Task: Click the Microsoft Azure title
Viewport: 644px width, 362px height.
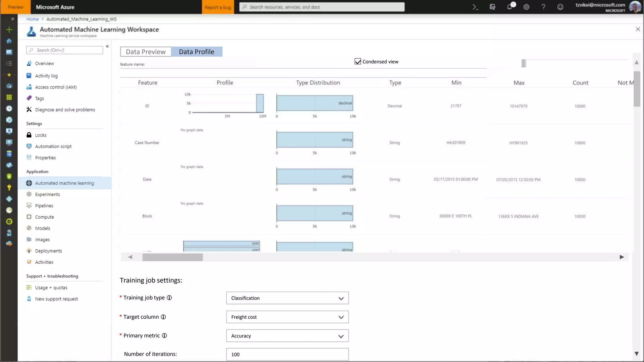Action: pyautogui.click(x=55, y=7)
